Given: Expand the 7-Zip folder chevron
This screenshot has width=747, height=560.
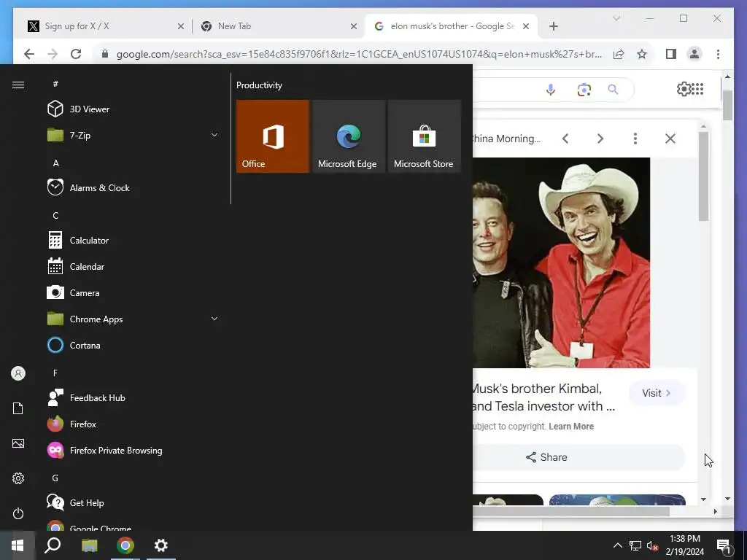Looking at the screenshot, I should (214, 135).
